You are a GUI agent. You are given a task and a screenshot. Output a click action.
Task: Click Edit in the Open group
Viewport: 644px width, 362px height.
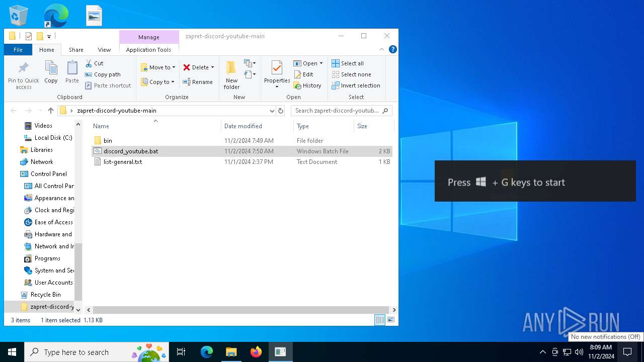pos(303,74)
